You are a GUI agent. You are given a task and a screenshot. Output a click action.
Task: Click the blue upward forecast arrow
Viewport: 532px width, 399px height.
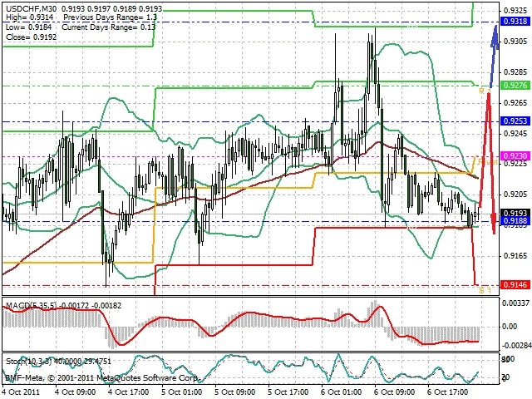pos(495,57)
